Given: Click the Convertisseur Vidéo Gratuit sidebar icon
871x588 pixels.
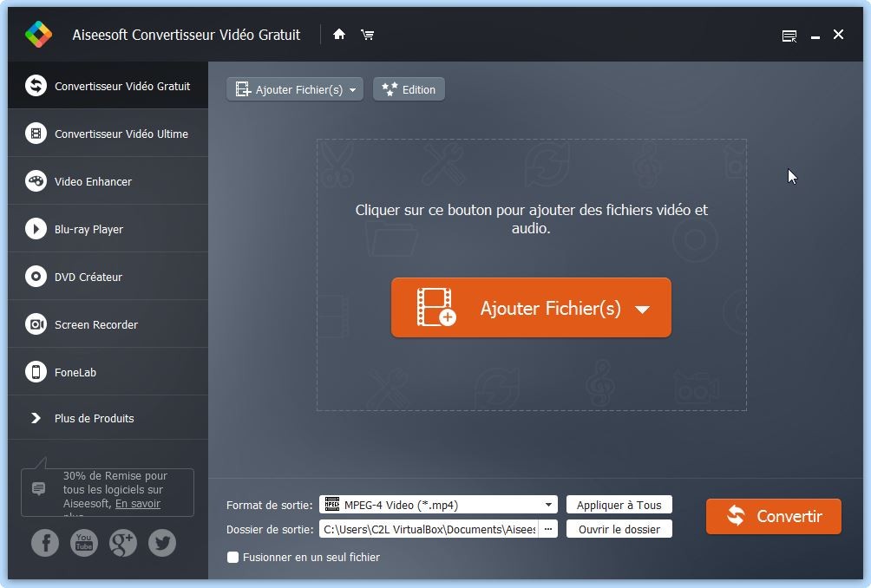Looking at the screenshot, I should [36, 86].
